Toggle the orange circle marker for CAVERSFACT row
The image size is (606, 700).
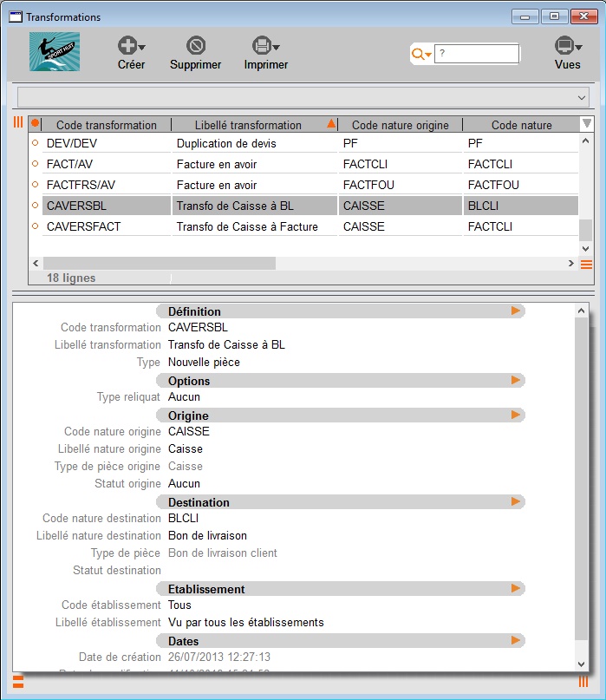click(x=36, y=226)
